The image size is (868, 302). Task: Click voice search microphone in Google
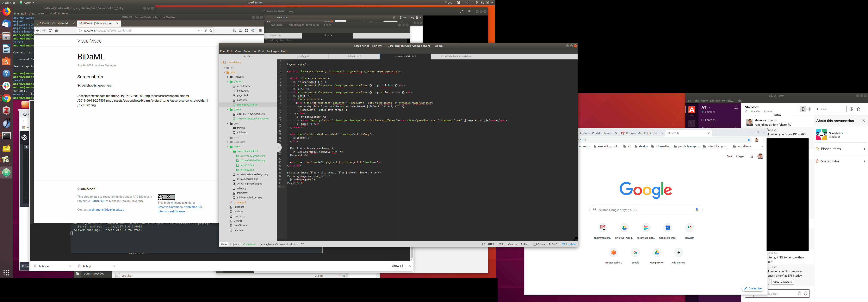point(697,210)
